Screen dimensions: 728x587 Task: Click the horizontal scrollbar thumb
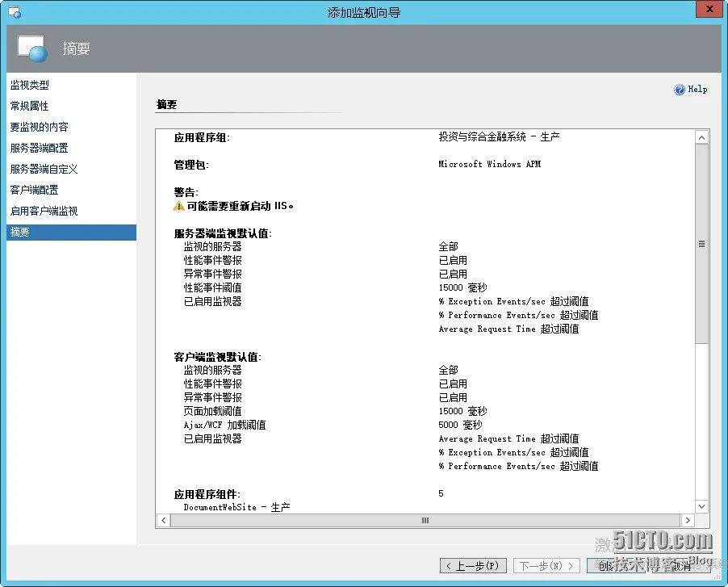tap(425, 520)
